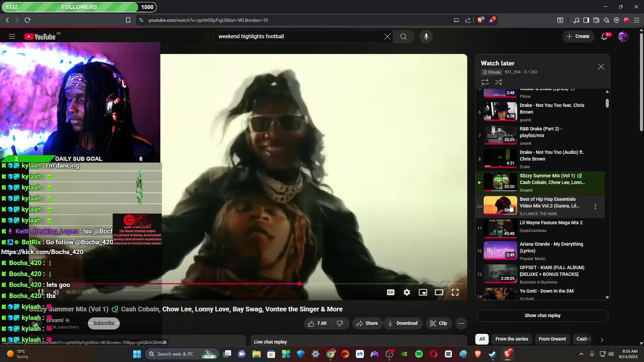Start voice search with microphone
Image resolution: width=644 pixels, height=362 pixels.
pos(426,36)
